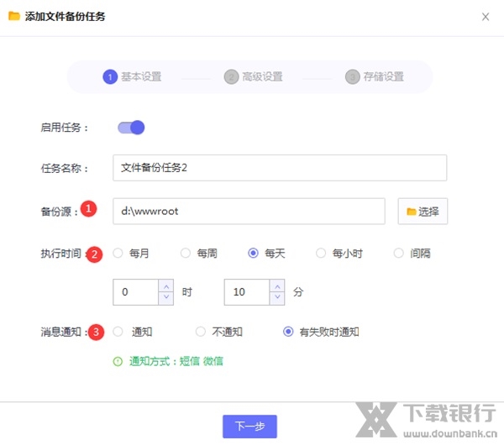Screen dimensions: 504x445
Task: Click the 任务名称 input field
Action: click(280, 168)
